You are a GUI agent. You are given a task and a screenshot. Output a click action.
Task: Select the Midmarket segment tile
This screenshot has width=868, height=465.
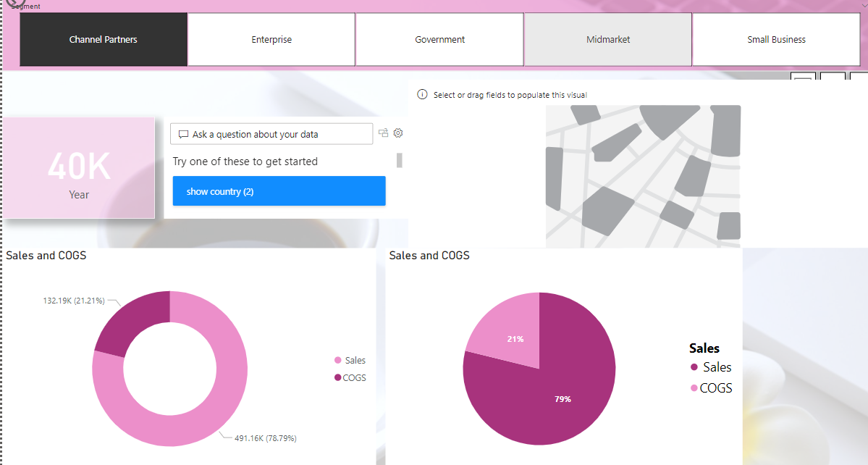(x=608, y=39)
